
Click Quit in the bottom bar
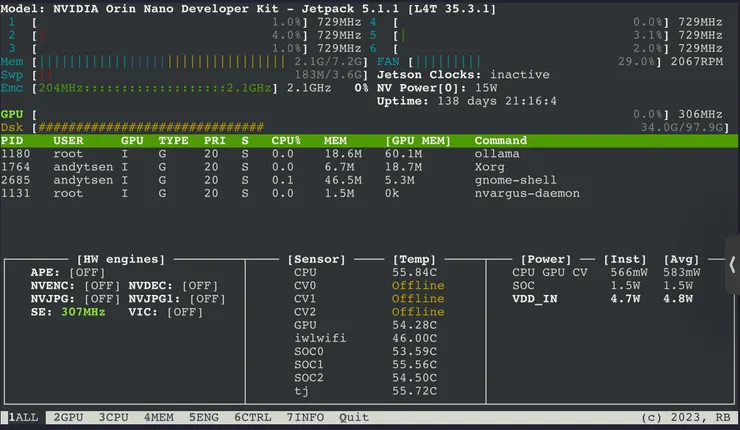tap(354, 417)
